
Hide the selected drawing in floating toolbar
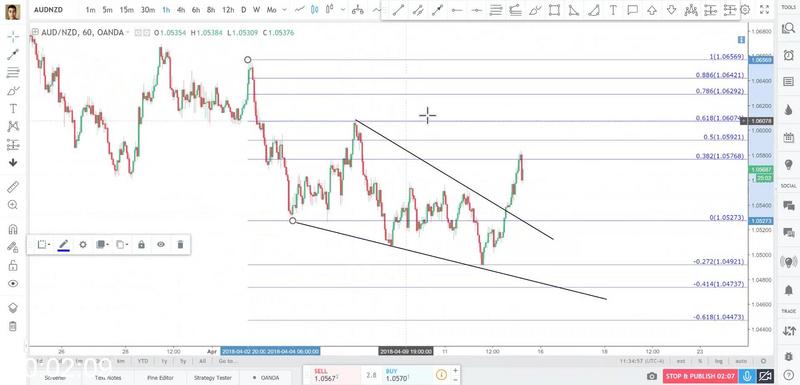pyautogui.click(x=161, y=245)
